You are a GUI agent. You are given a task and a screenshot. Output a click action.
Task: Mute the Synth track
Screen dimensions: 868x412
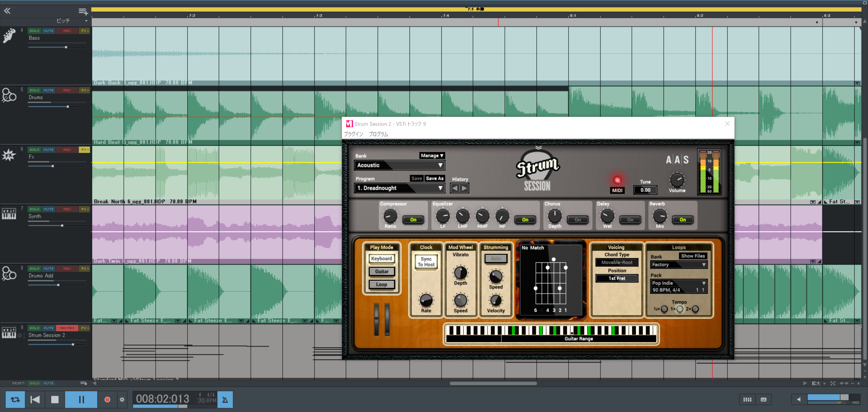click(x=49, y=209)
